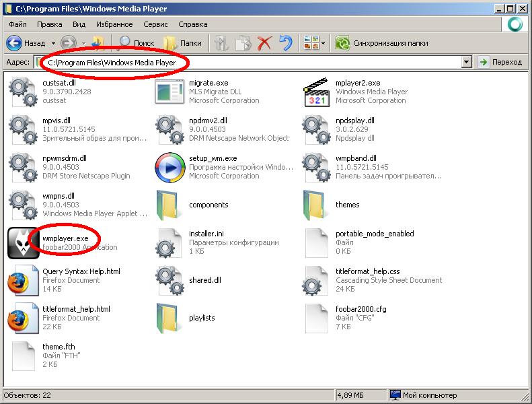This screenshot has width=532, height=404.
Task: Click the Переход go button
Action: 500,62
